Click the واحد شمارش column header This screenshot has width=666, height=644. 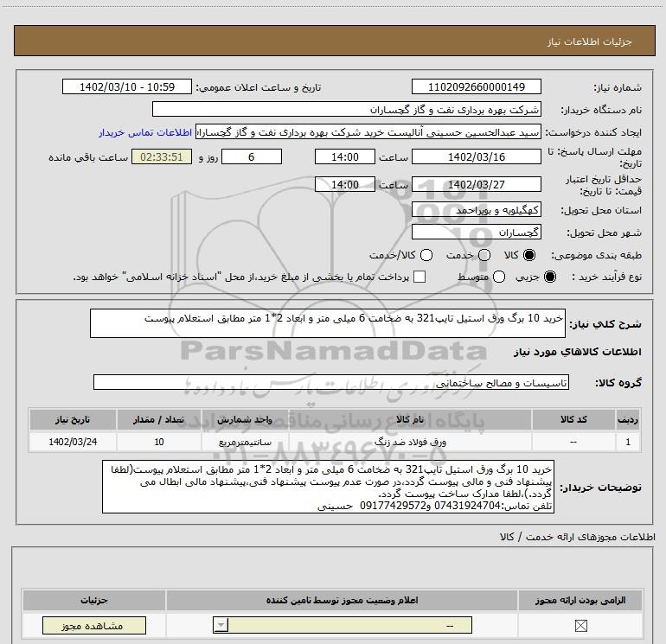coord(245,419)
